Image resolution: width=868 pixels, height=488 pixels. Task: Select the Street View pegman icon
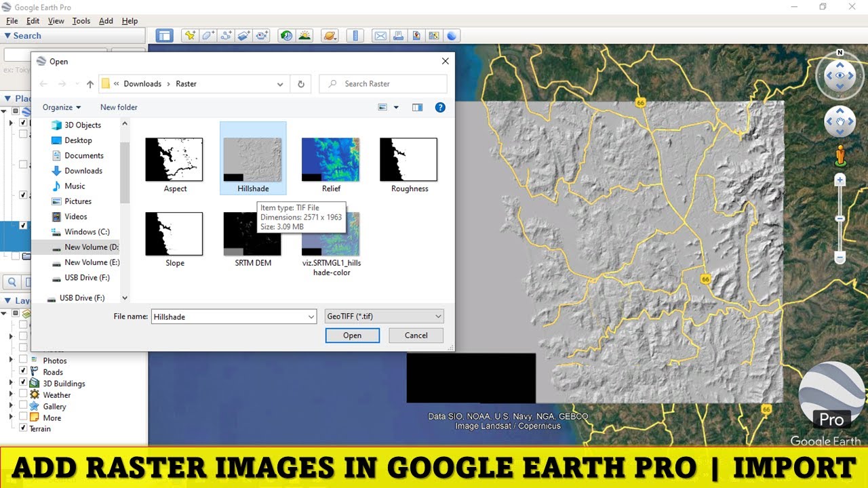(x=840, y=157)
